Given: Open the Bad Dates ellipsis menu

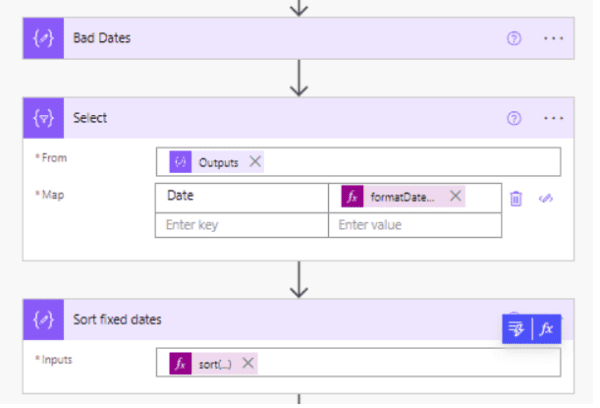Looking at the screenshot, I should pos(553,38).
